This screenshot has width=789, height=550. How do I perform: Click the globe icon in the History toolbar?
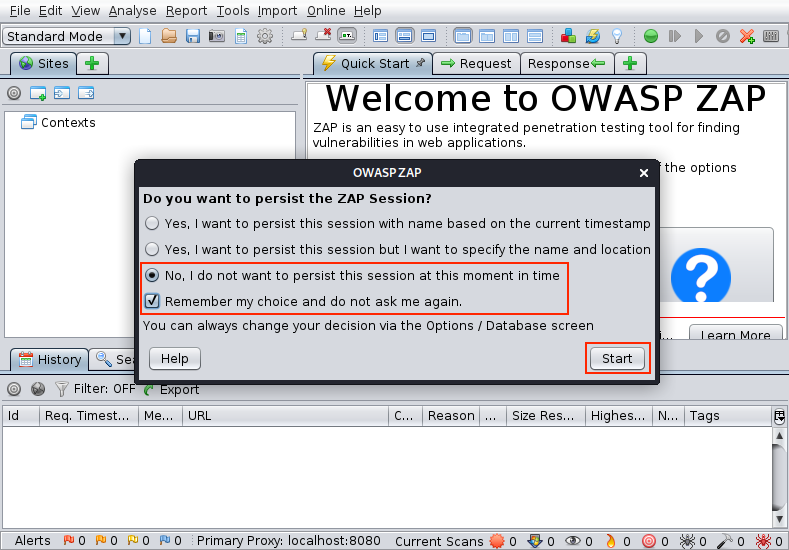(x=38, y=389)
